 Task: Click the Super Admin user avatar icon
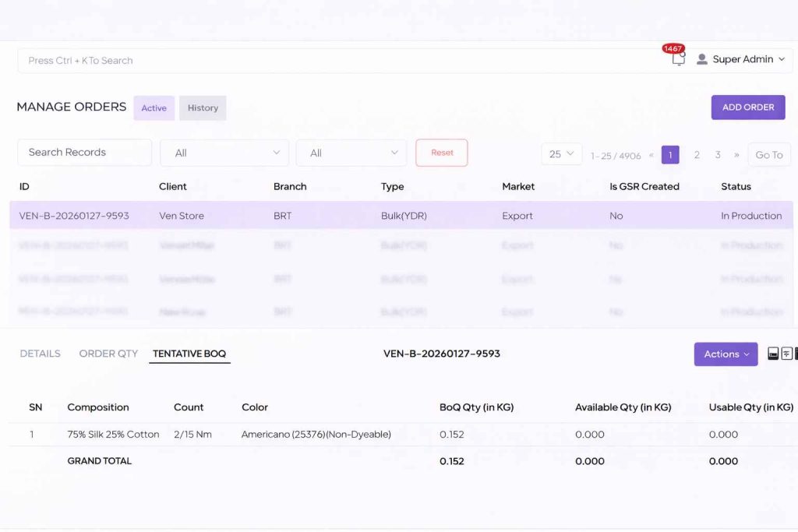[x=701, y=59]
